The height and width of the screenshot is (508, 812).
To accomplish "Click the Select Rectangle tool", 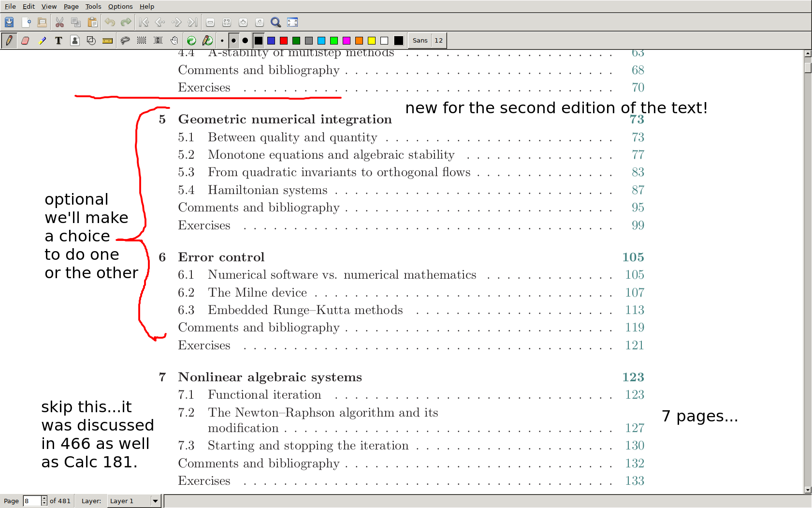I will [x=142, y=41].
